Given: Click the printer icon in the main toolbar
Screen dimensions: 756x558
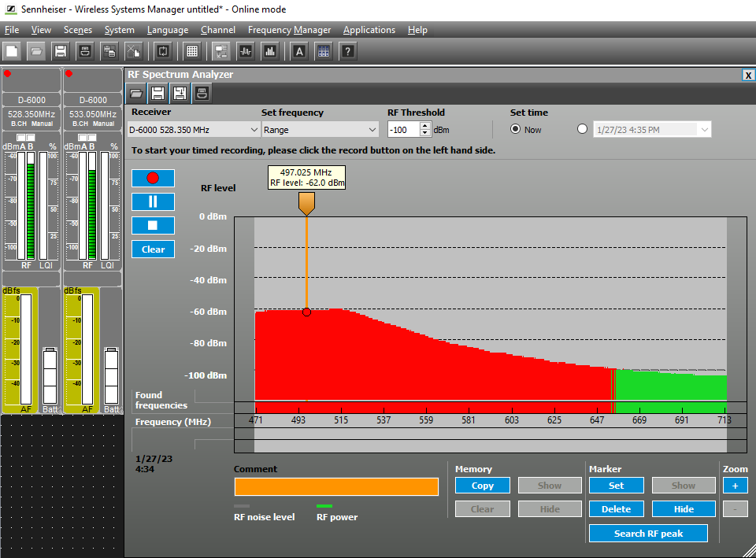Looking at the screenshot, I should 85,51.
